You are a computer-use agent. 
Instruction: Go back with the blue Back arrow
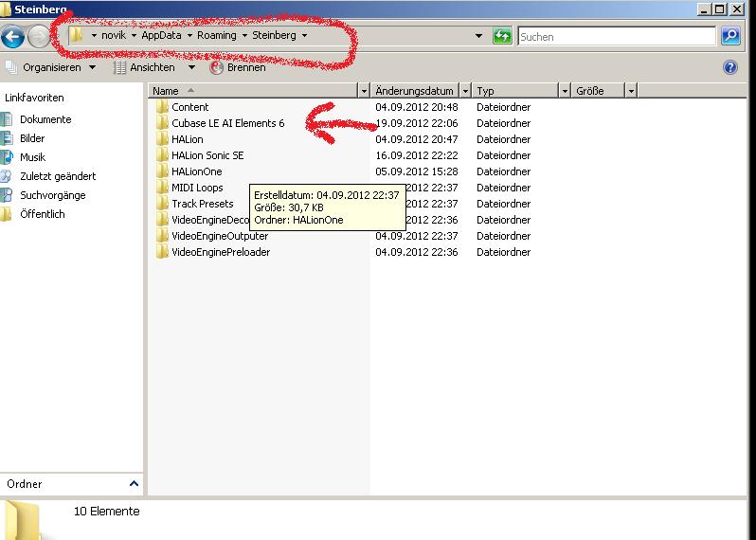[x=12, y=37]
